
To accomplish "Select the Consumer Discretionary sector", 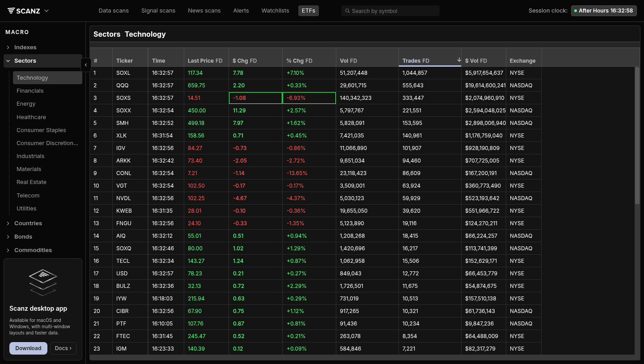I will 47,143.
